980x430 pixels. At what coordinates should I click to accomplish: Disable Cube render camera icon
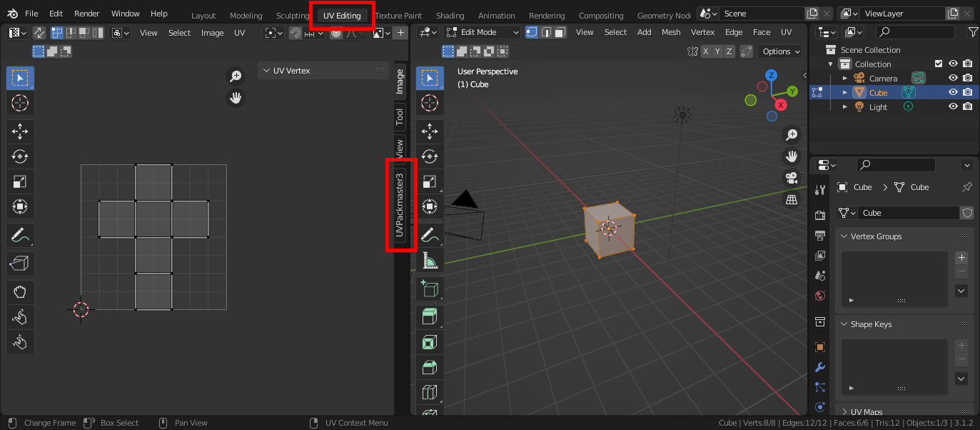(967, 92)
